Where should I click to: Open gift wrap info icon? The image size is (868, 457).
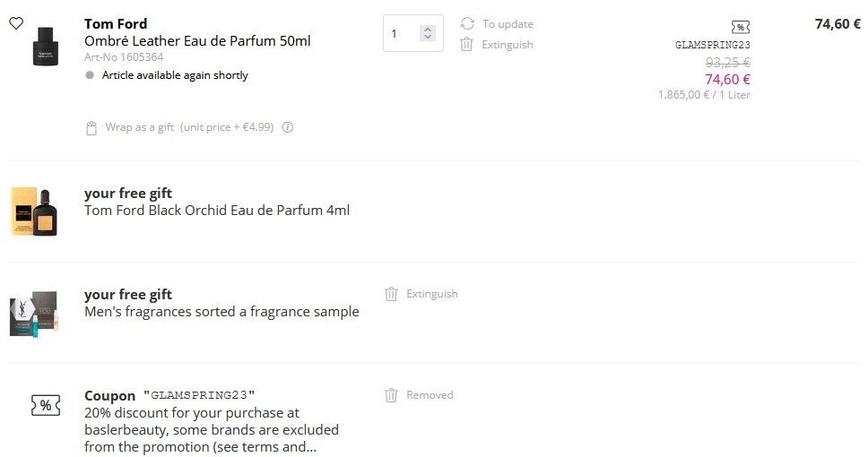point(288,127)
